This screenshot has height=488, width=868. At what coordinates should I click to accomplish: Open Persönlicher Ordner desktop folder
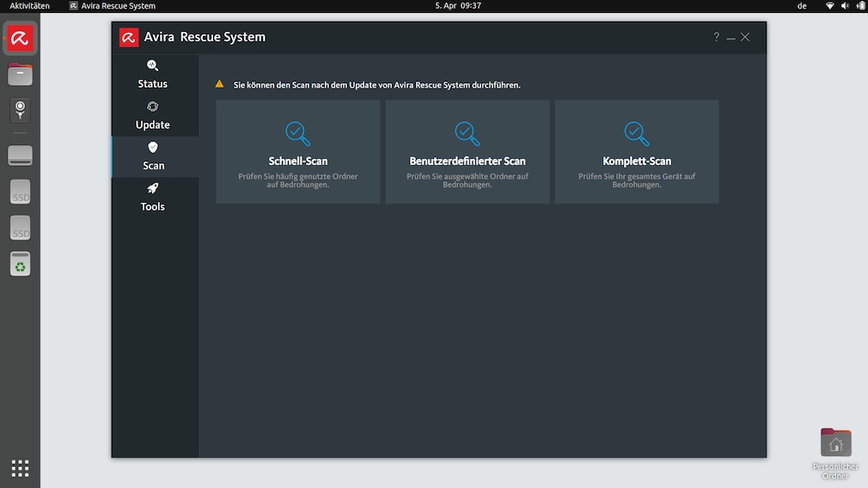[835, 444]
